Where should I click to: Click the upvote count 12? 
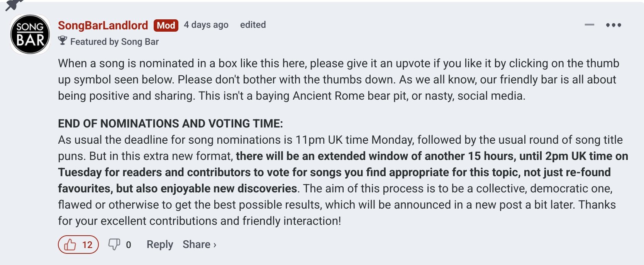click(x=87, y=245)
